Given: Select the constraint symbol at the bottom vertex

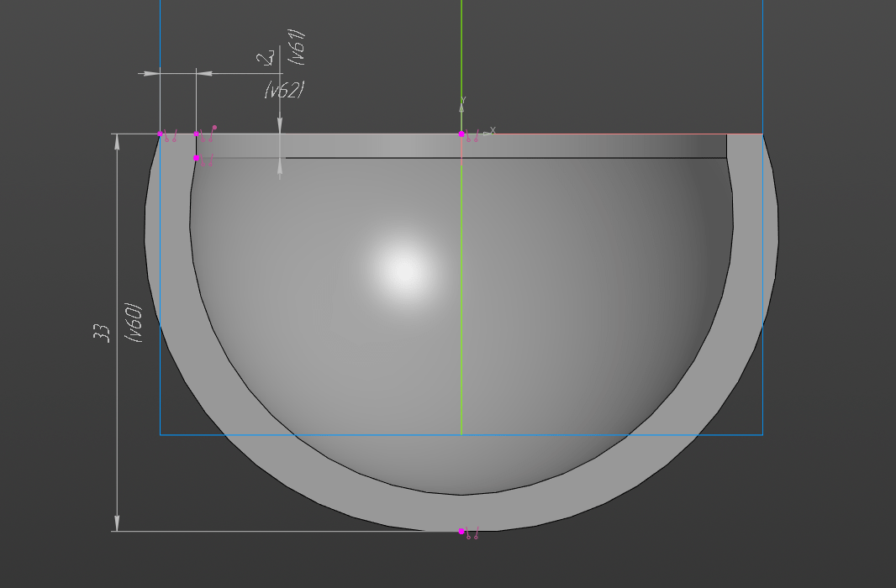Looking at the screenshot, I should click(472, 533).
